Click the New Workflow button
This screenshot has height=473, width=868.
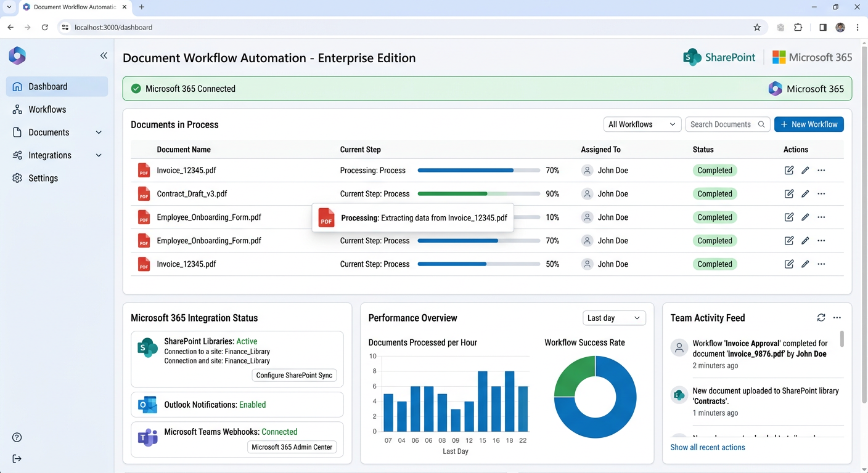(x=809, y=124)
